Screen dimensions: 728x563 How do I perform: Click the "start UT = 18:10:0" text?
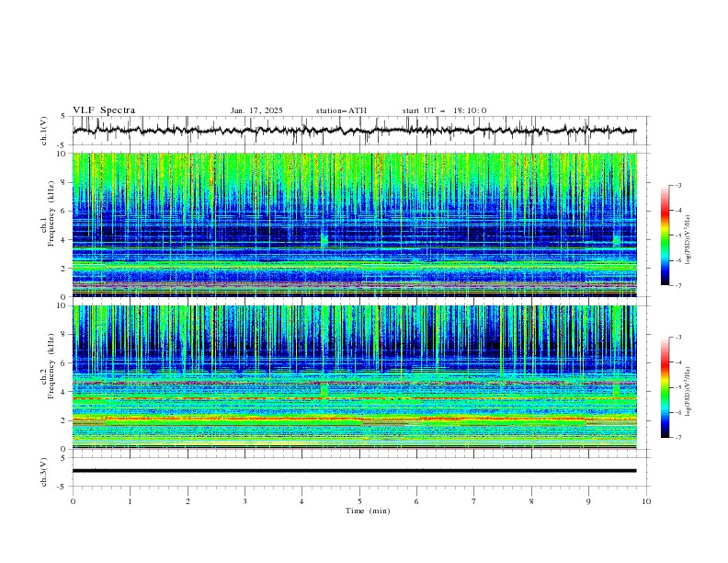[x=444, y=110]
